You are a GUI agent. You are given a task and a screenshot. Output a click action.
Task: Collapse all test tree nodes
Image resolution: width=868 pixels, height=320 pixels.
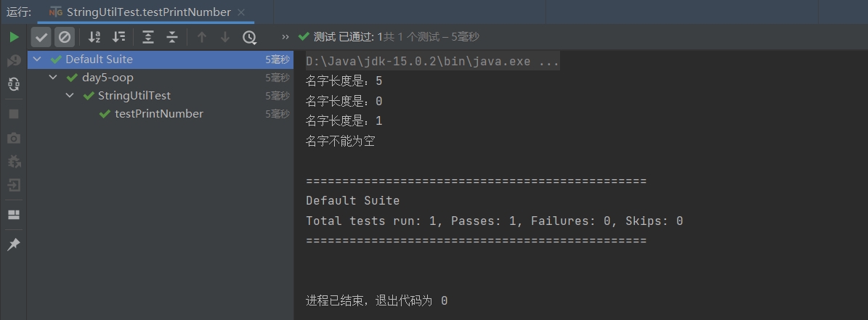[172, 37]
